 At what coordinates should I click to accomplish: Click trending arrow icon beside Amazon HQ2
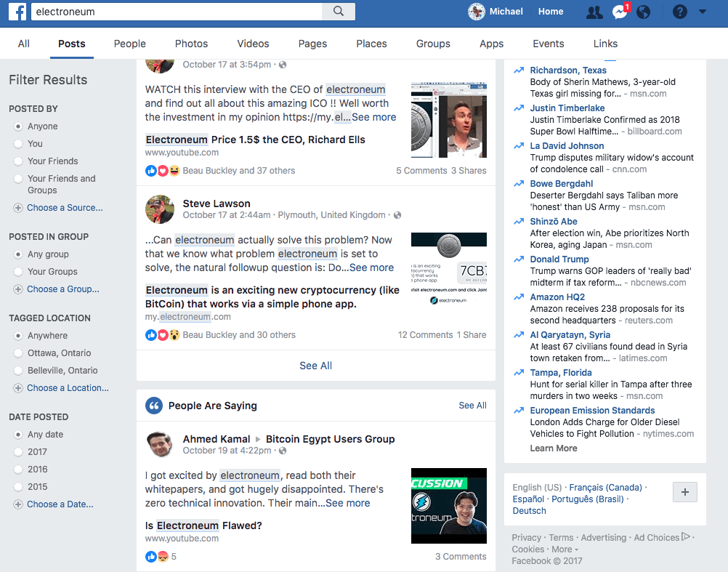[x=519, y=297]
